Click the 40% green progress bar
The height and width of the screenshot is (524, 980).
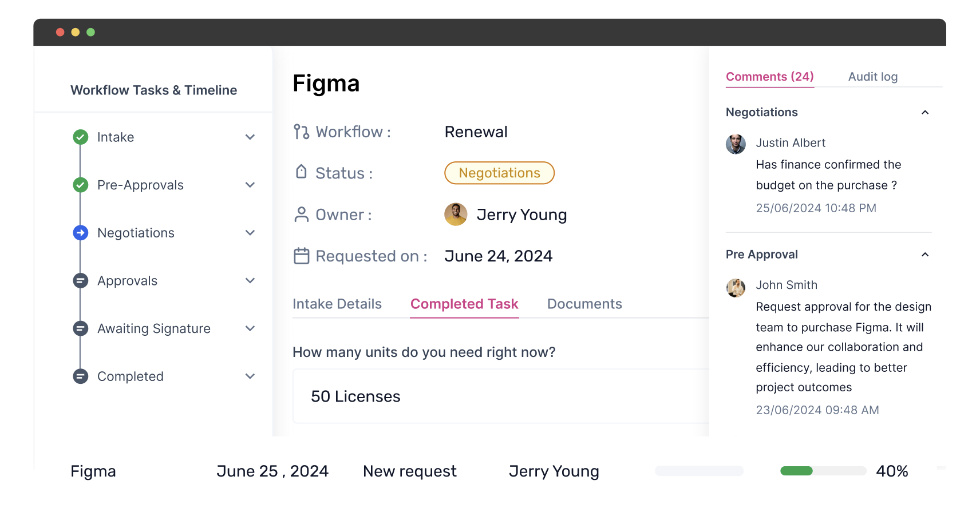tap(823, 471)
